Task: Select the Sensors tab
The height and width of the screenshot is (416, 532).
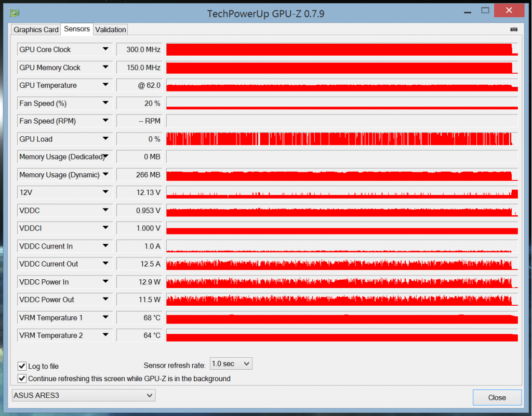Action: (77, 29)
